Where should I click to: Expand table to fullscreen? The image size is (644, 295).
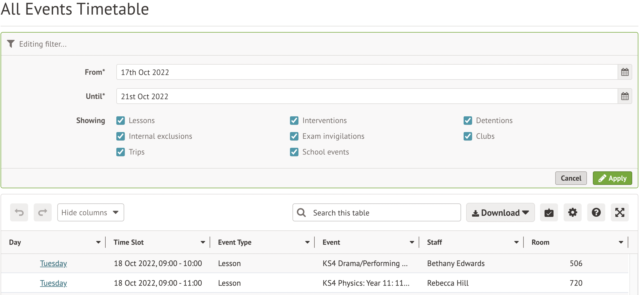click(620, 212)
